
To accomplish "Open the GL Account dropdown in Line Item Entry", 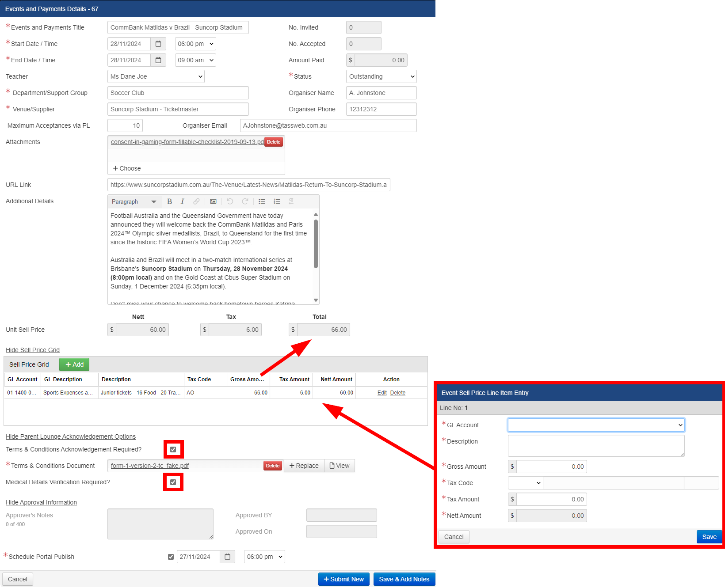I will click(x=596, y=425).
